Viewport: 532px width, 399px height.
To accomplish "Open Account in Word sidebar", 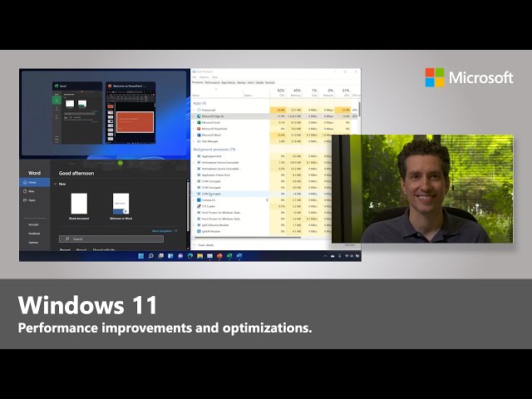I will 33,224.
